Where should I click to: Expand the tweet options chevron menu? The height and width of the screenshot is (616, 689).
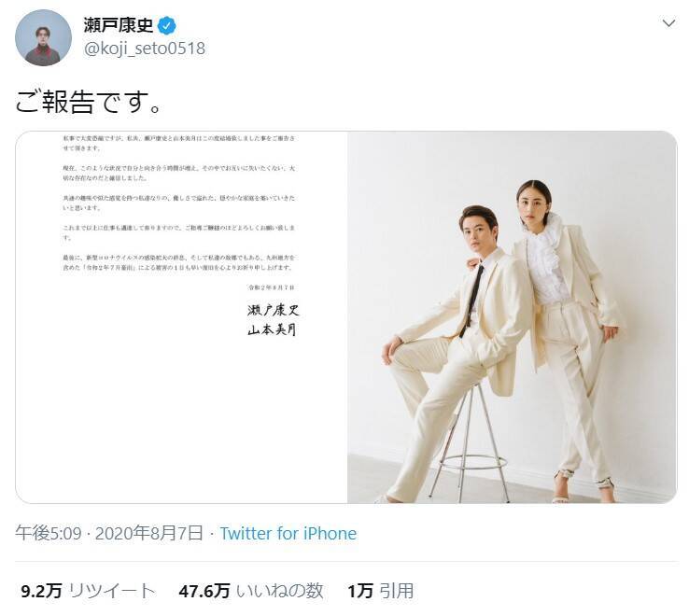tap(668, 23)
